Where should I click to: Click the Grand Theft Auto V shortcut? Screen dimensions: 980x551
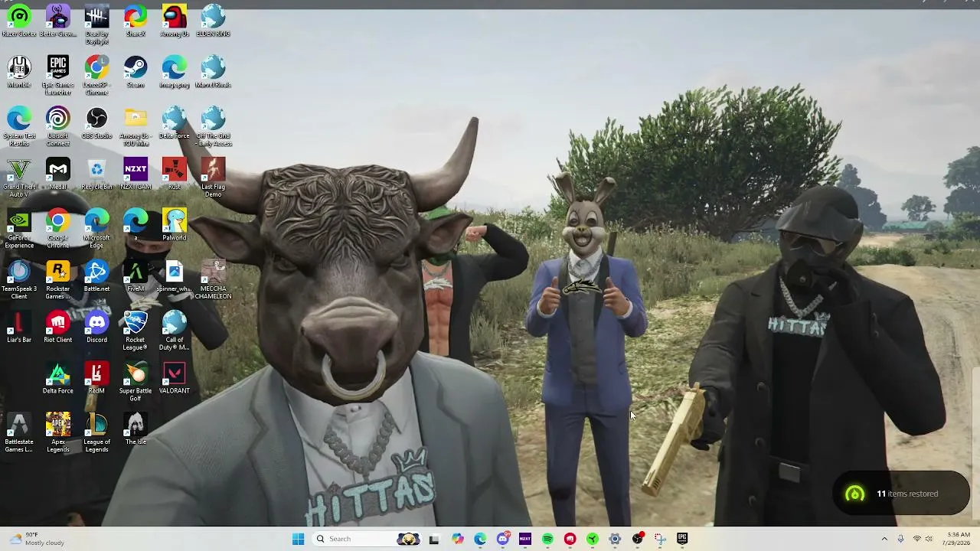pos(19,178)
